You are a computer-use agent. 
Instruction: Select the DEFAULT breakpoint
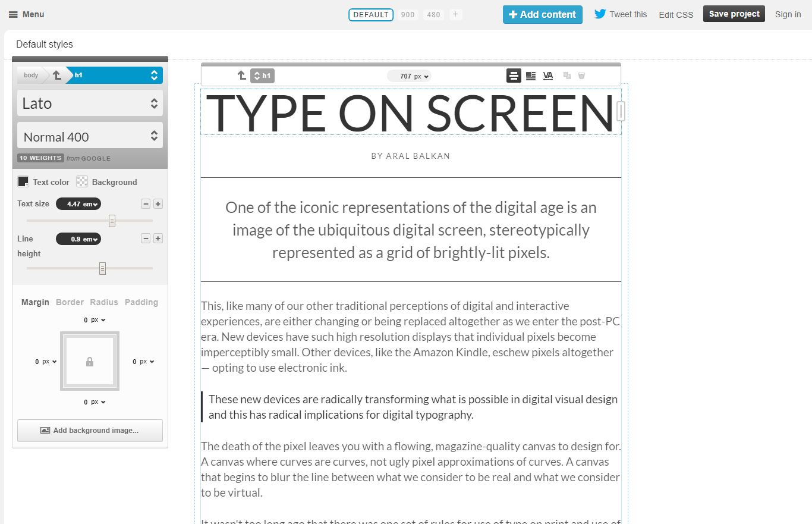371,14
